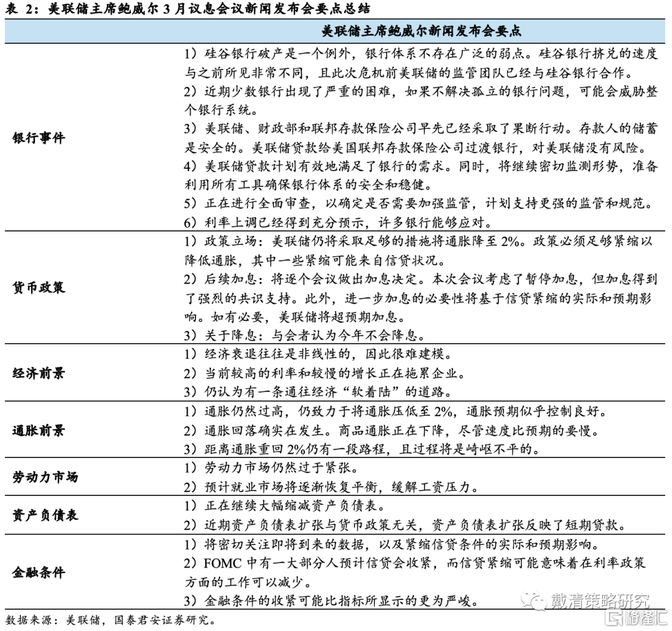
Task: Click the line "6）利率上调已经得到充分预示"
Action: (x=339, y=223)
